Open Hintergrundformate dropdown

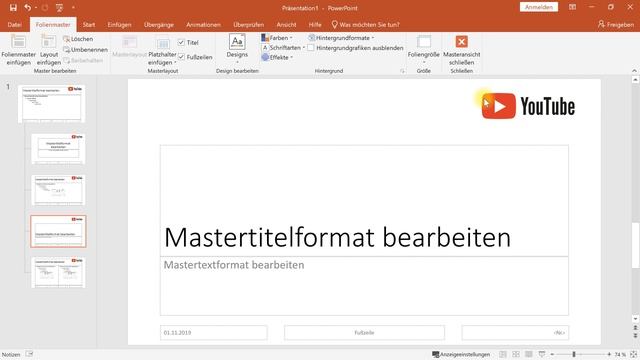[341, 38]
